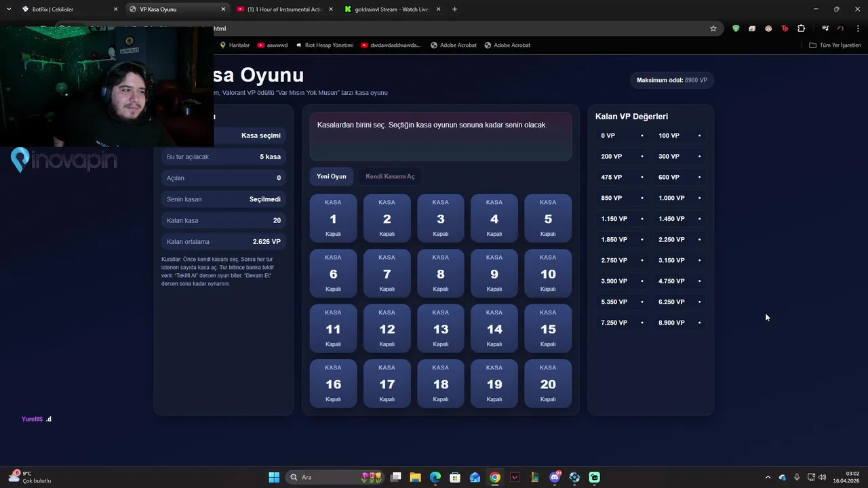The image size is (868, 488).
Task: Open the aawwwd bookmark
Action: point(273,45)
